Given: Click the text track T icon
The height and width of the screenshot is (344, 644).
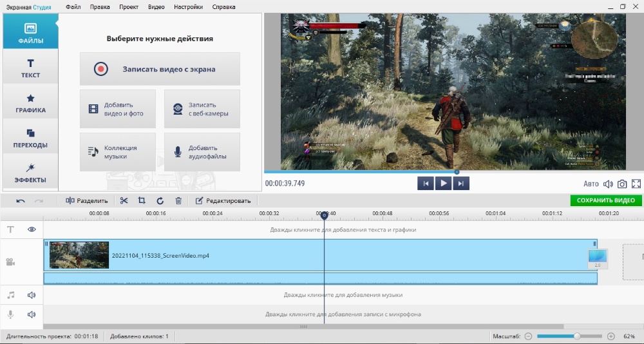Looking at the screenshot, I should (x=10, y=229).
